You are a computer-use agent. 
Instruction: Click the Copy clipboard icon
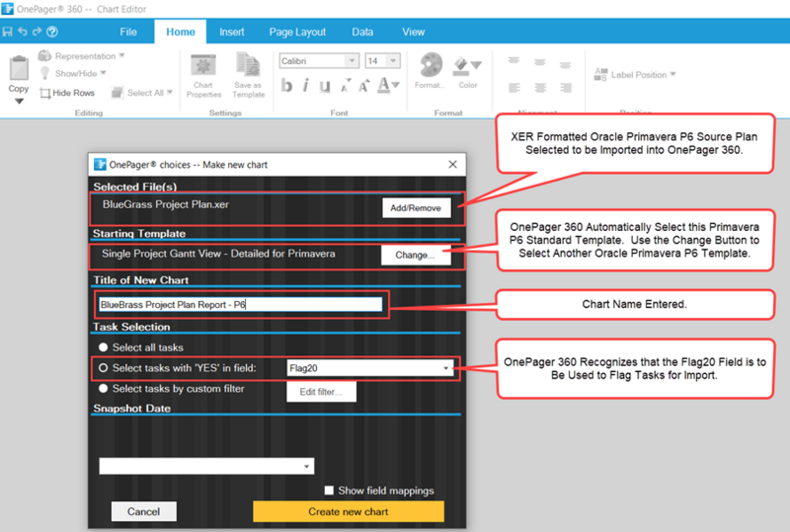[x=19, y=68]
